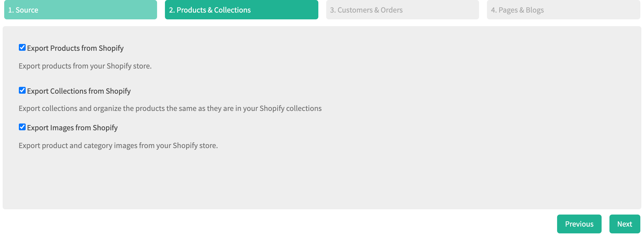The height and width of the screenshot is (236, 644).
Task: Uncheck the Export Products from Shopify checkbox
Action: 22,48
